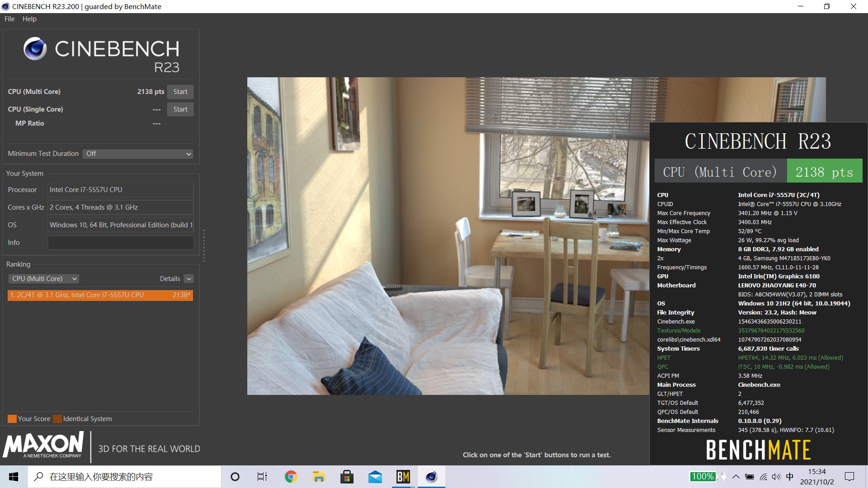
Task: Open Task View on taskbar
Action: click(x=262, y=477)
